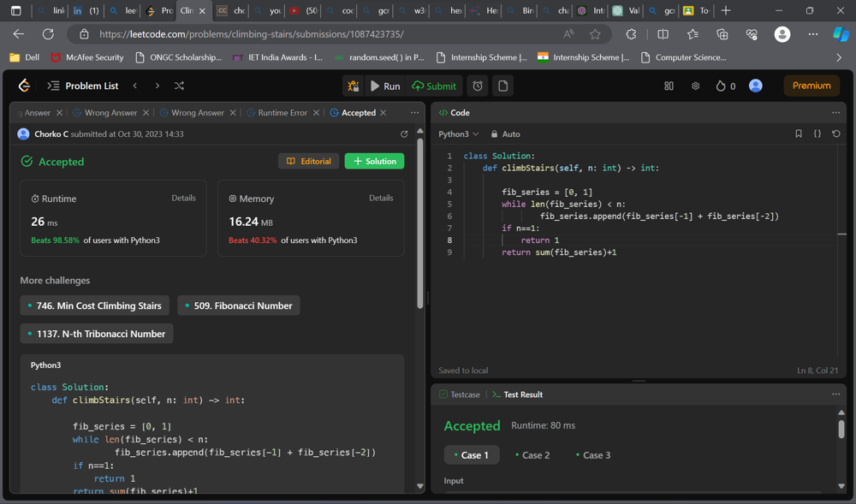Open the 746. Min Cost Climbing Stairs link
This screenshot has width=856, height=504.
click(x=94, y=305)
